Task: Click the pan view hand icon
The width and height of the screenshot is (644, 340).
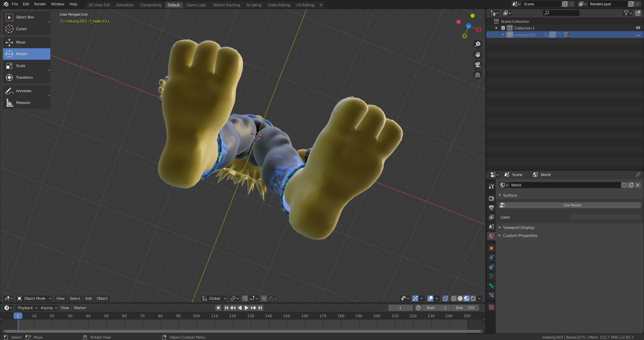Action: 478,54
